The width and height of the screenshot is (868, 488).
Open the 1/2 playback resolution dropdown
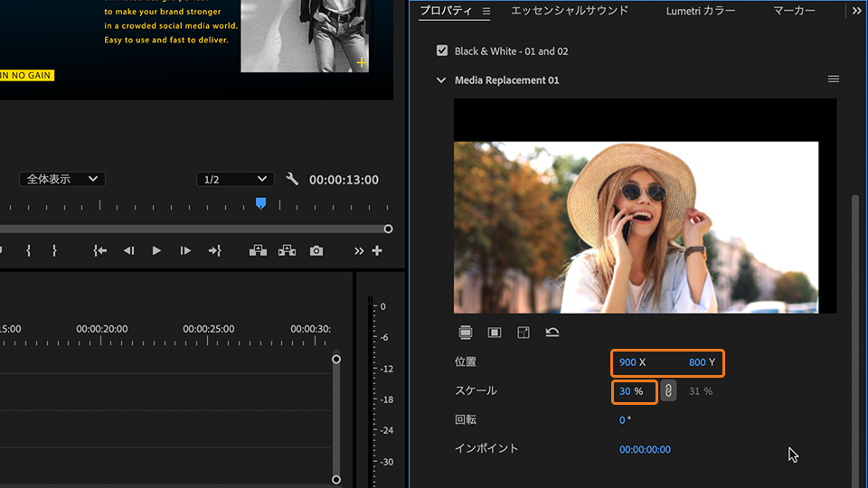point(235,179)
